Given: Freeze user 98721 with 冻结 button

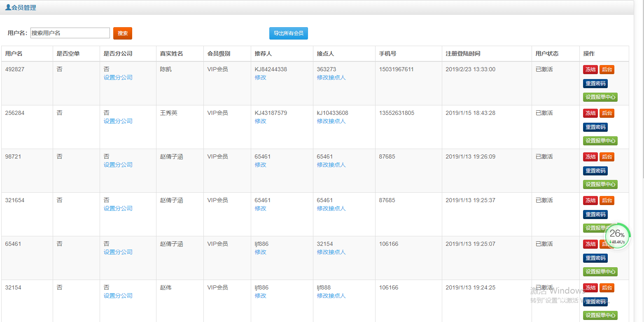Looking at the screenshot, I should [590, 157].
